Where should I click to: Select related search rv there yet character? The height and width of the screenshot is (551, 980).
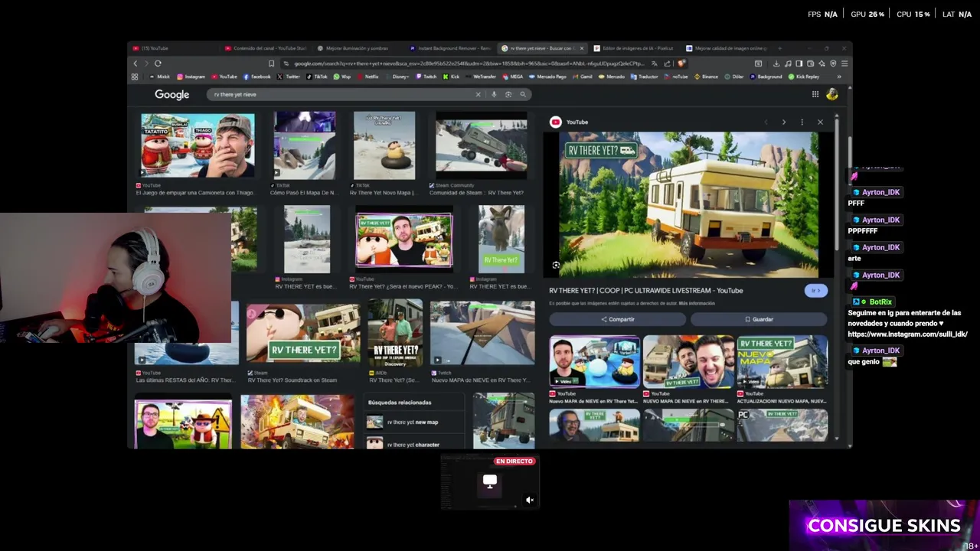(x=413, y=445)
